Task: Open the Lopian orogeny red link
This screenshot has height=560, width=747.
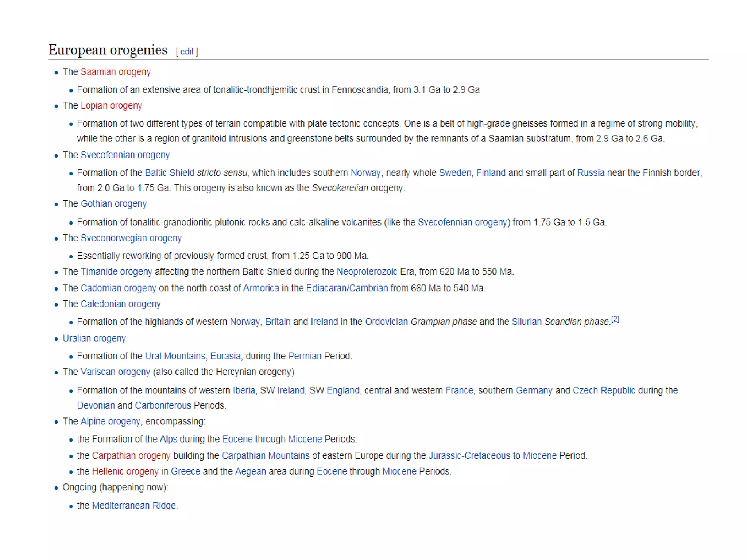Action: [111, 105]
